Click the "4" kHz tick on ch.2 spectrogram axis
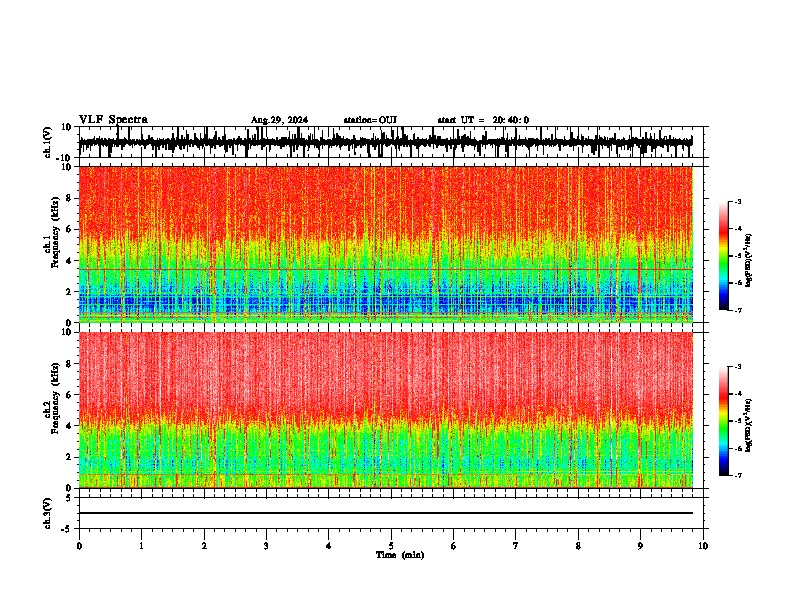 point(69,426)
